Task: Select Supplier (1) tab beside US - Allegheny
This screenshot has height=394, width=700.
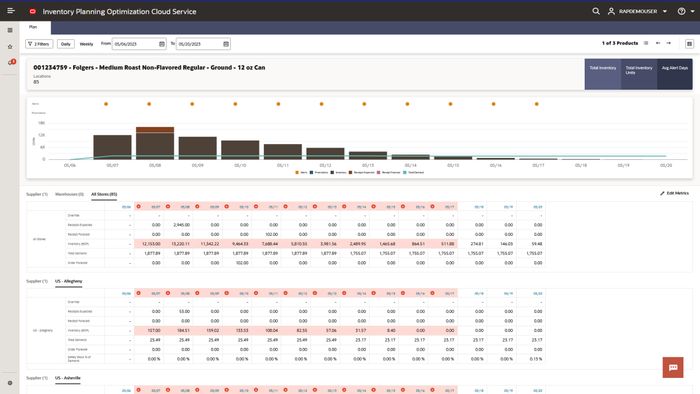Action: (x=37, y=281)
